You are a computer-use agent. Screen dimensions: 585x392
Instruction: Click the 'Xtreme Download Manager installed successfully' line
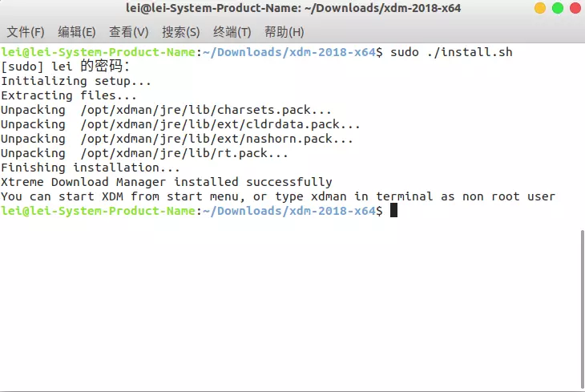click(167, 182)
